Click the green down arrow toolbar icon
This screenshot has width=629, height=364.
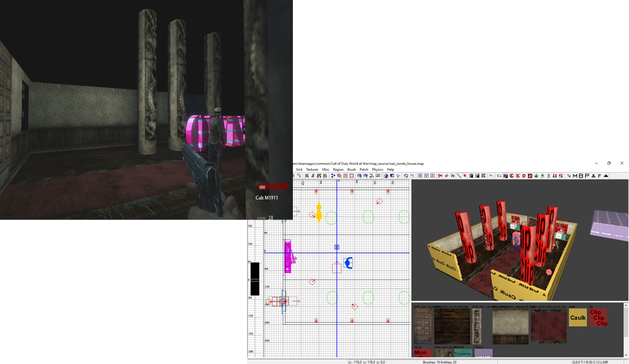click(x=537, y=175)
